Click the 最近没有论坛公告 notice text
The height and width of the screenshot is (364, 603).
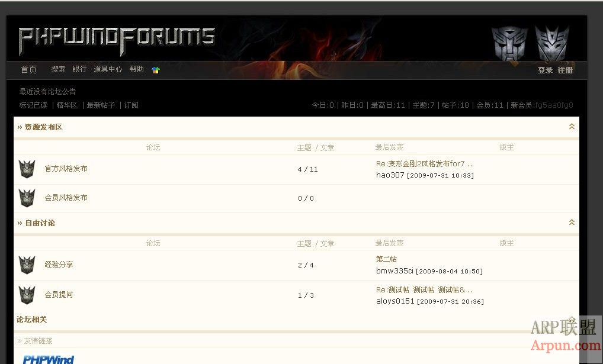point(48,92)
